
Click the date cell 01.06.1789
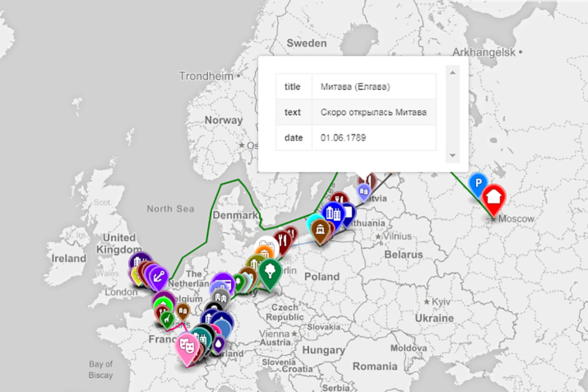(343, 138)
